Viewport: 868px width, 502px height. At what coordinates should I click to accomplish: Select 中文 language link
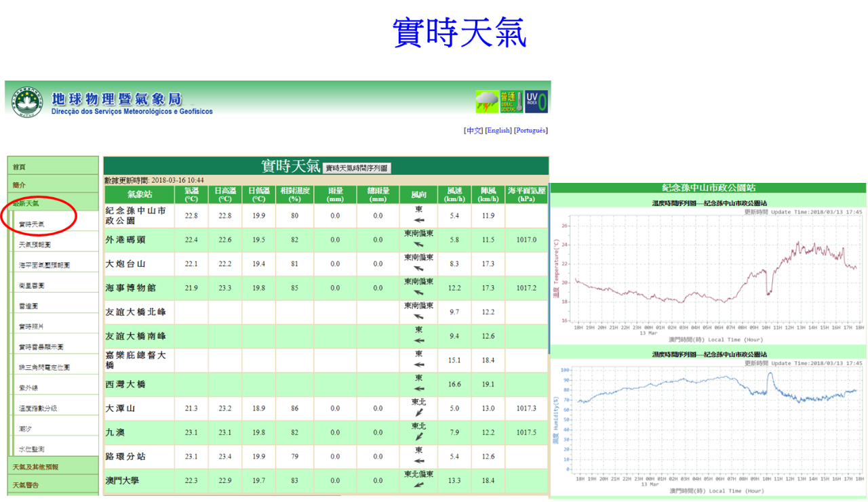[x=473, y=130]
